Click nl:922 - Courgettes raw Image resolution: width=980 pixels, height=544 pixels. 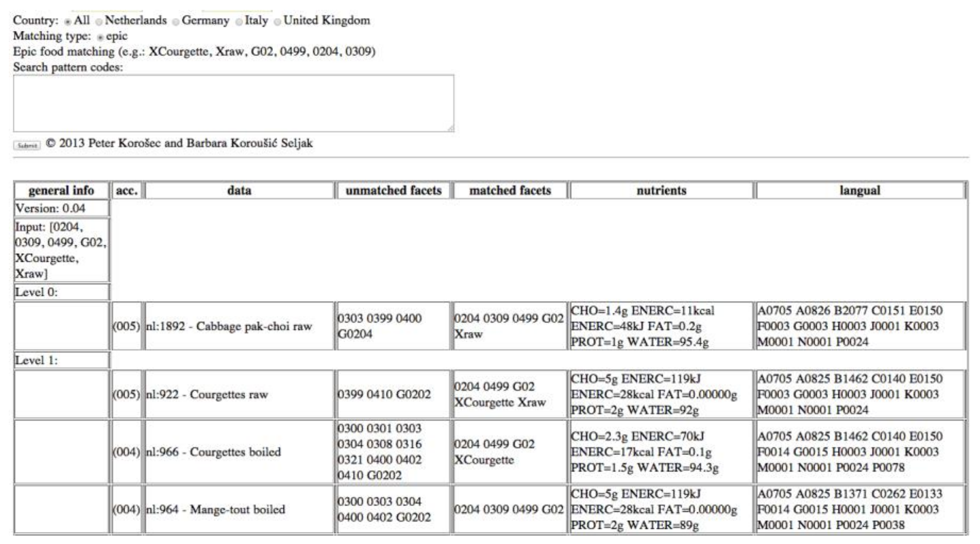coord(239,395)
